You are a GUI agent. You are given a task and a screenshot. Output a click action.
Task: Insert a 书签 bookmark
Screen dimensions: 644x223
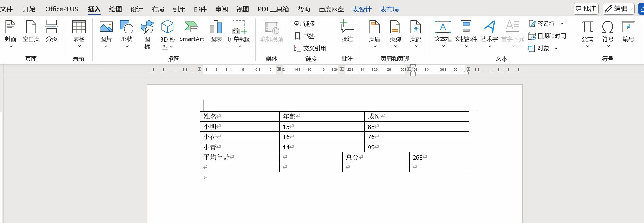click(305, 36)
